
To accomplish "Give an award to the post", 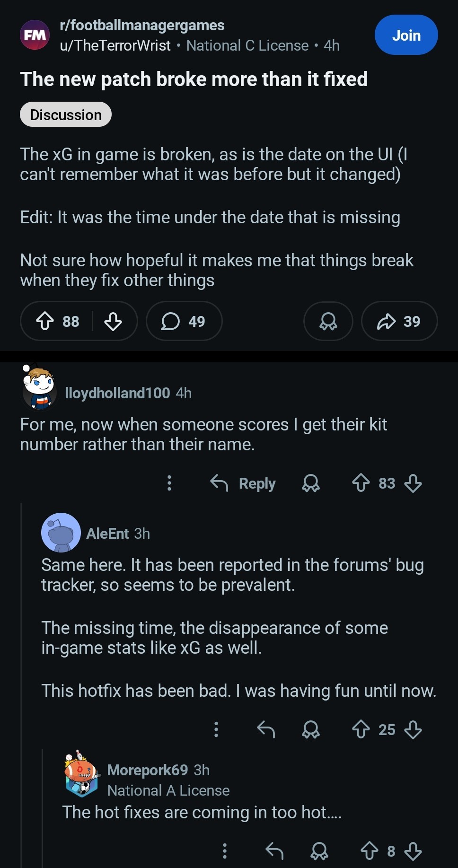I will click(x=328, y=321).
